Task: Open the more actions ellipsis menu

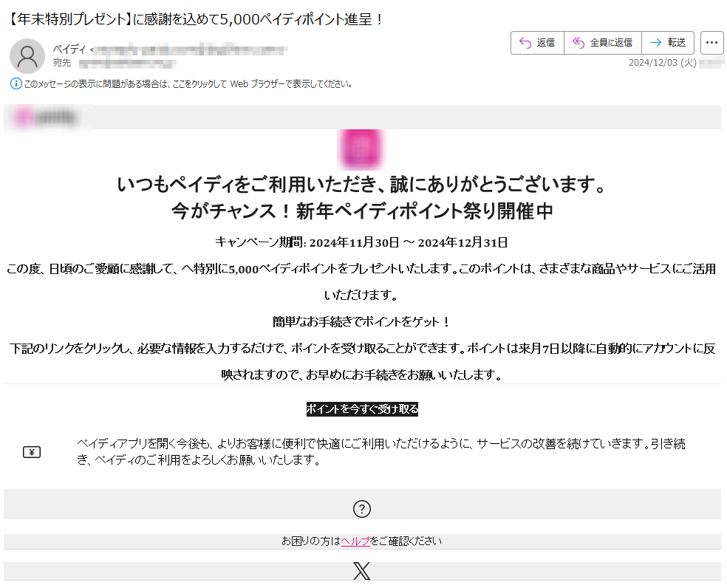Action: pyautogui.click(x=711, y=43)
